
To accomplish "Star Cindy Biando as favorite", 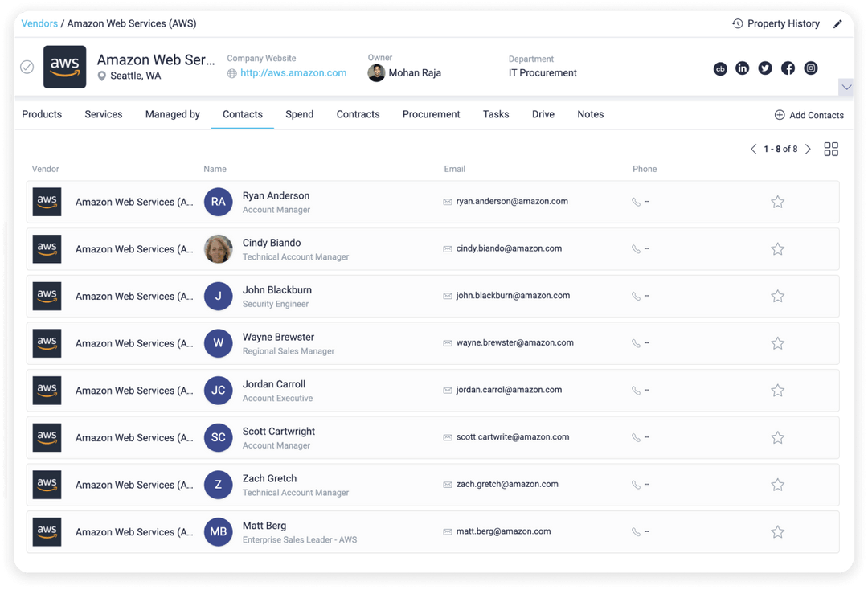I will [777, 249].
